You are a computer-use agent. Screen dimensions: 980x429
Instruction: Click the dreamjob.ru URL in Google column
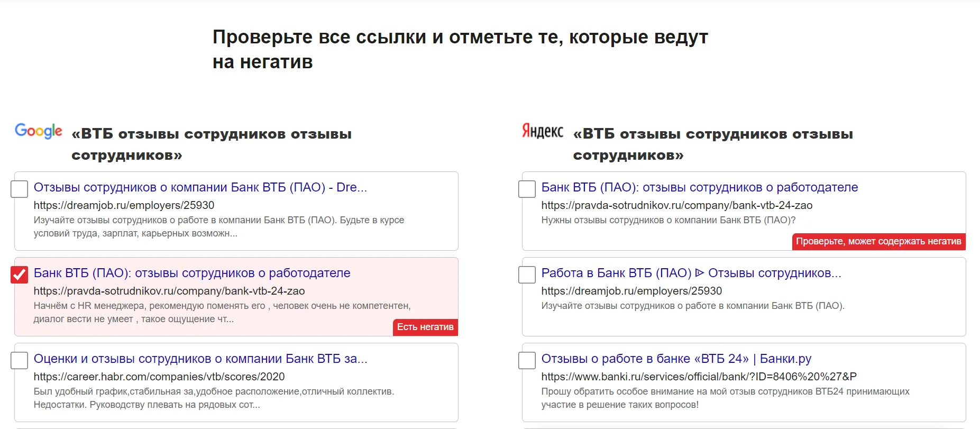[124, 205]
